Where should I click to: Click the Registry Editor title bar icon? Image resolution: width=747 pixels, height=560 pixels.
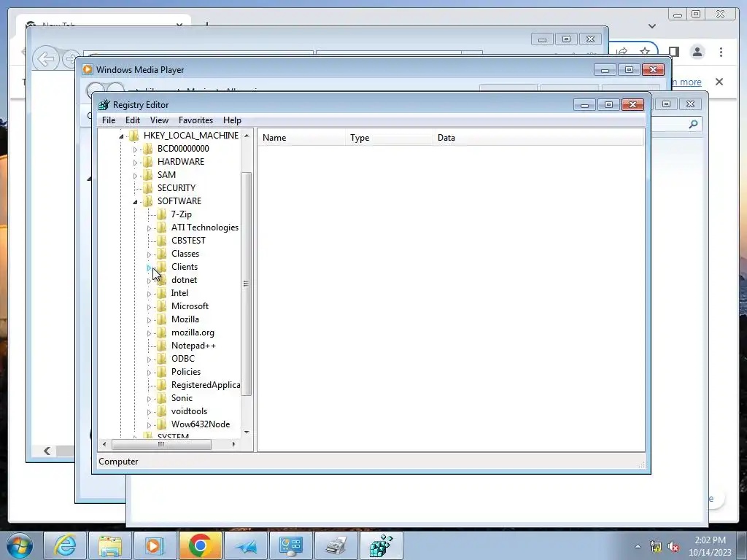point(104,105)
